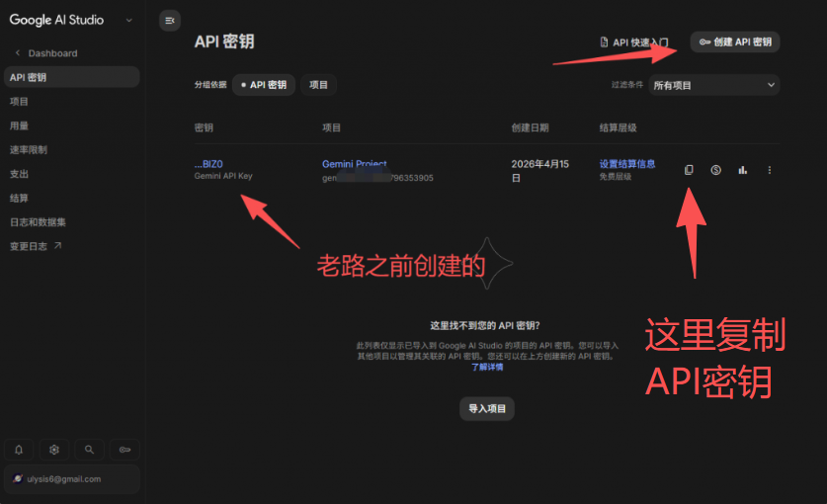Open API key shortcut icon in sidebar footer
This screenshot has width=827, height=504.
125,450
